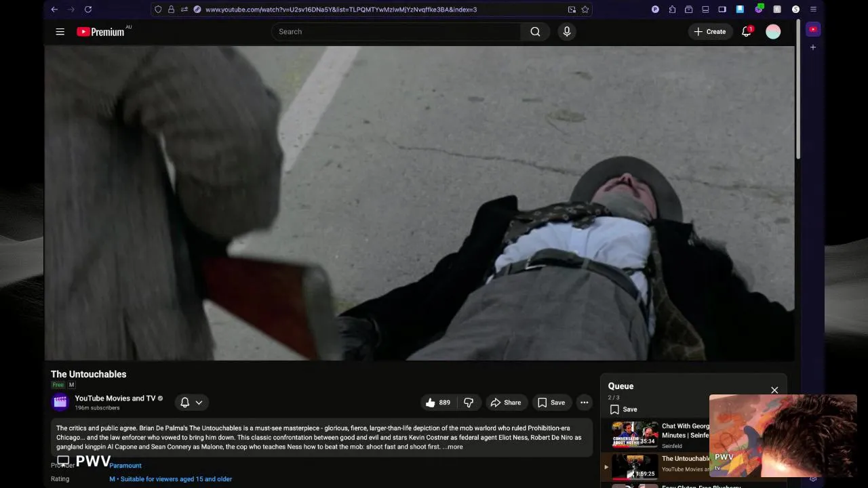Click the browser address bar URL

[x=341, y=9]
